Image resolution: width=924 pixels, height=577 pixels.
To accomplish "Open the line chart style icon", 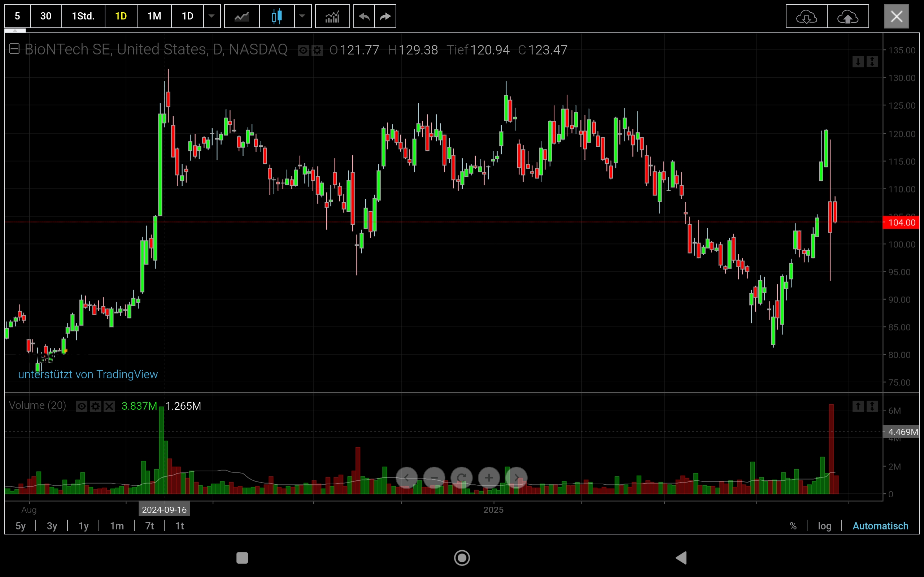I will click(242, 17).
